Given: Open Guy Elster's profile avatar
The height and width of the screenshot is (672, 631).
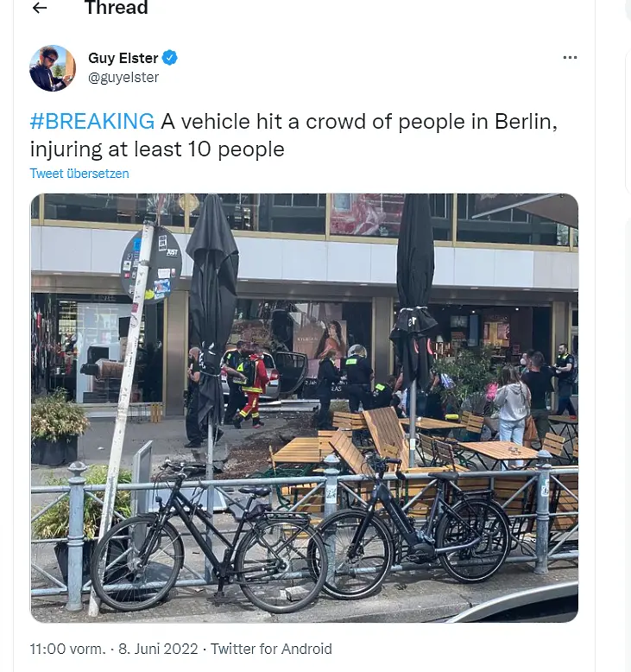Looking at the screenshot, I should 53,67.
